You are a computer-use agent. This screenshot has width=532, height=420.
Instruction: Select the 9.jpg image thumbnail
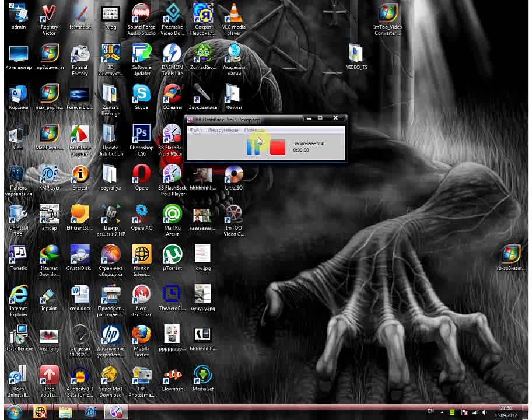click(111, 17)
